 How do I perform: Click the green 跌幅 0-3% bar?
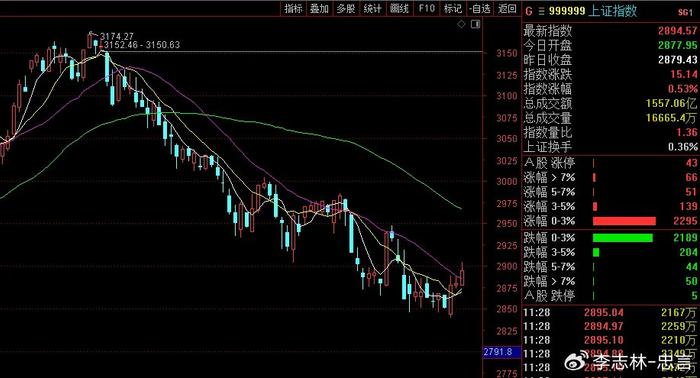click(622, 238)
